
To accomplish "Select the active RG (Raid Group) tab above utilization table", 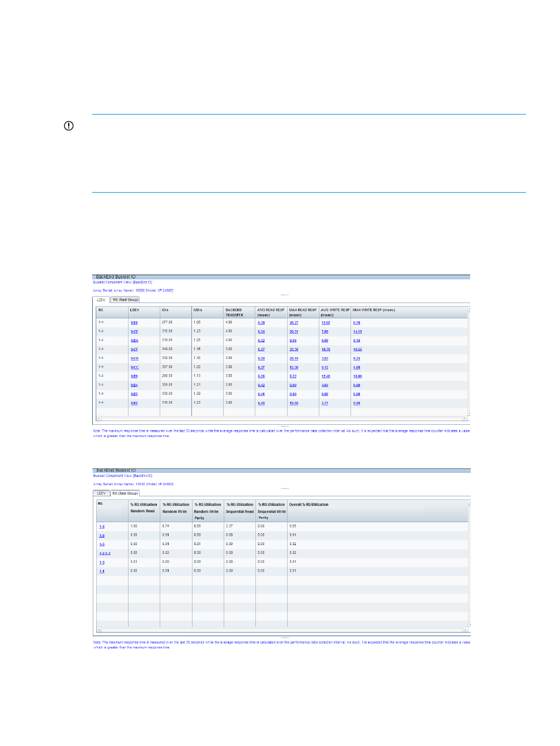I will click(125, 493).
